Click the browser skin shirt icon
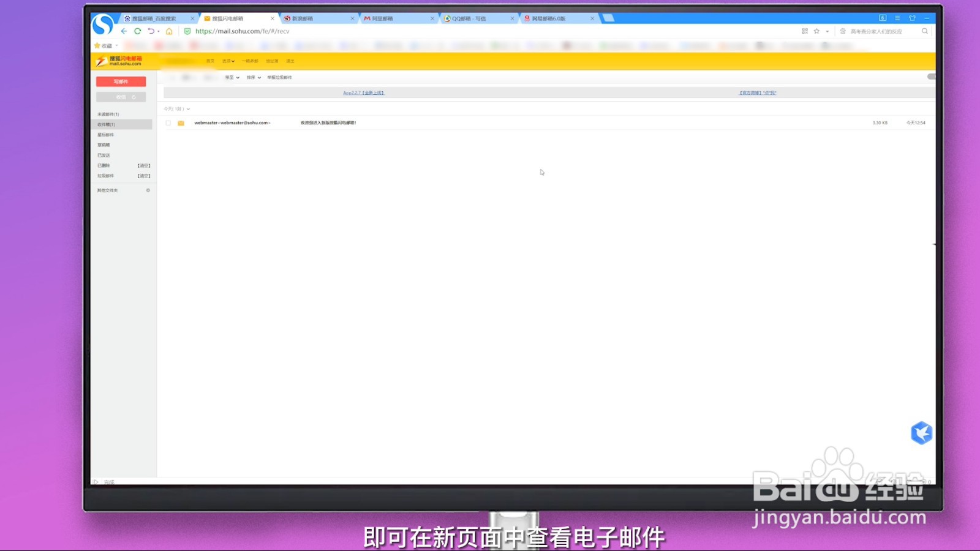This screenshot has height=551, width=980. click(x=912, y=18)
